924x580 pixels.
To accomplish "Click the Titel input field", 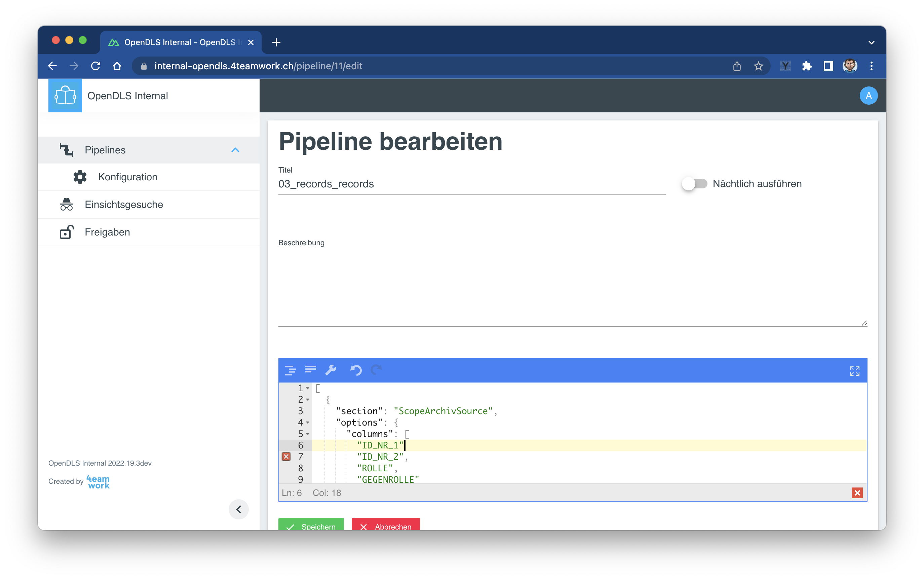I will 472,184.
